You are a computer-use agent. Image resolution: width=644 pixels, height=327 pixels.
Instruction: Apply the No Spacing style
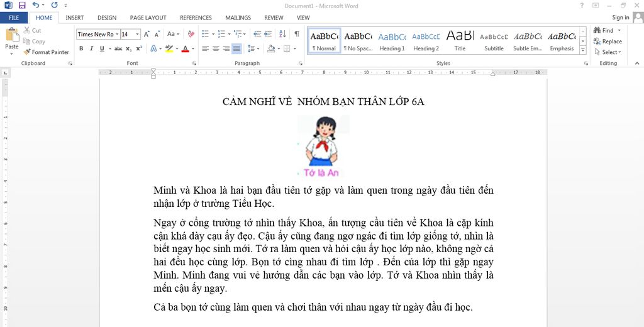pyautogui.click(x=358, y=41)
